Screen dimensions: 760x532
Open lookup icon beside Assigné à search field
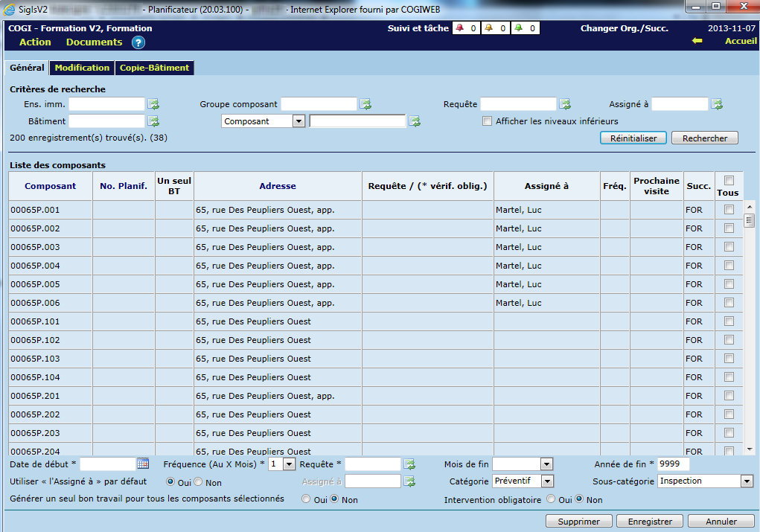click(717, 104)
